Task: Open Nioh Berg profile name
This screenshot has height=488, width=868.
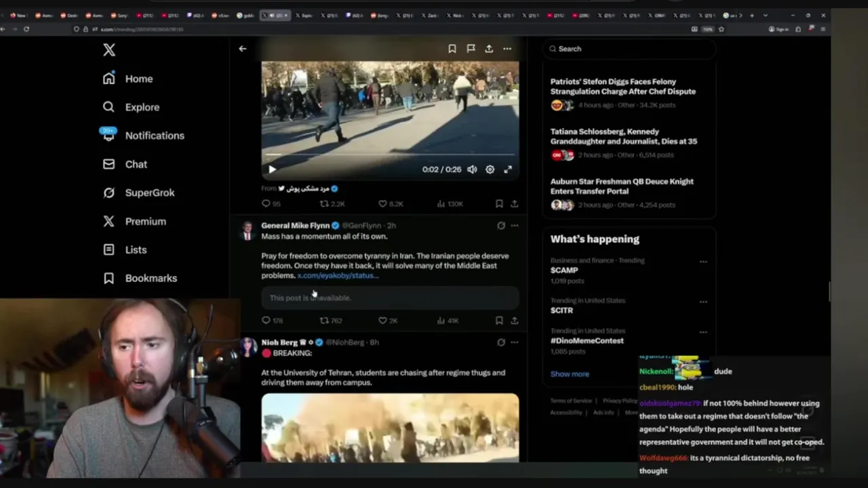Action: pyautogui.click(x=279, y=342)
